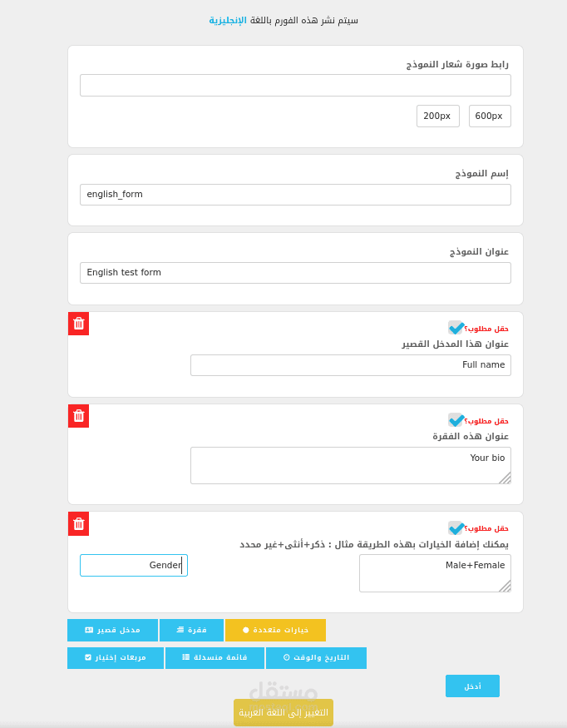Add checkboxes (مربعات إختيار) field
The image size is (567, 728).
116,658
